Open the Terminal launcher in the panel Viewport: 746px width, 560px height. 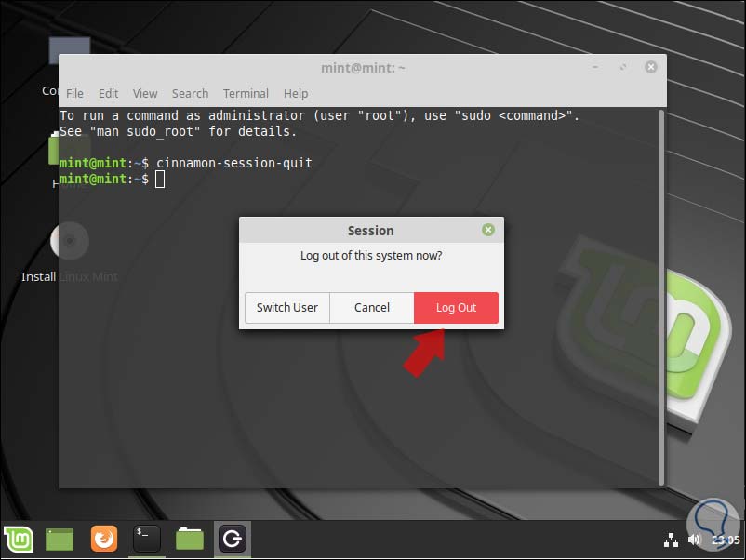point(147,539)
